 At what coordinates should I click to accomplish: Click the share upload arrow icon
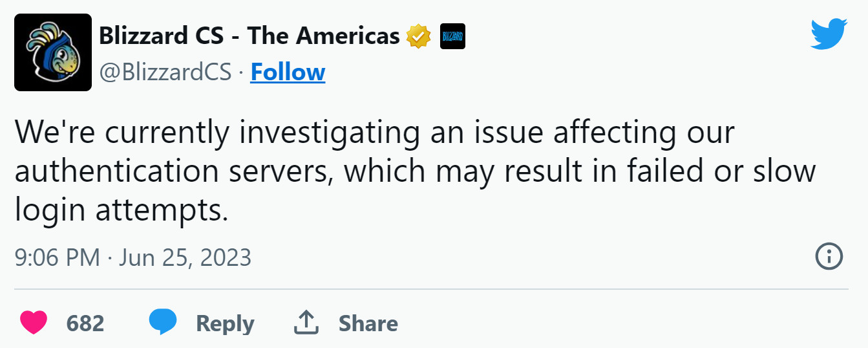point(306,322)
